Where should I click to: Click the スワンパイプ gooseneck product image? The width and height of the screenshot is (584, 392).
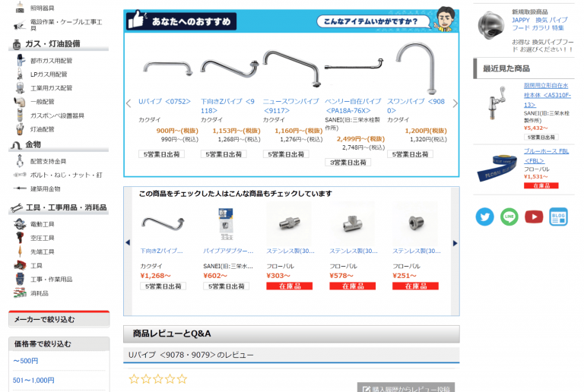[416, 68]
